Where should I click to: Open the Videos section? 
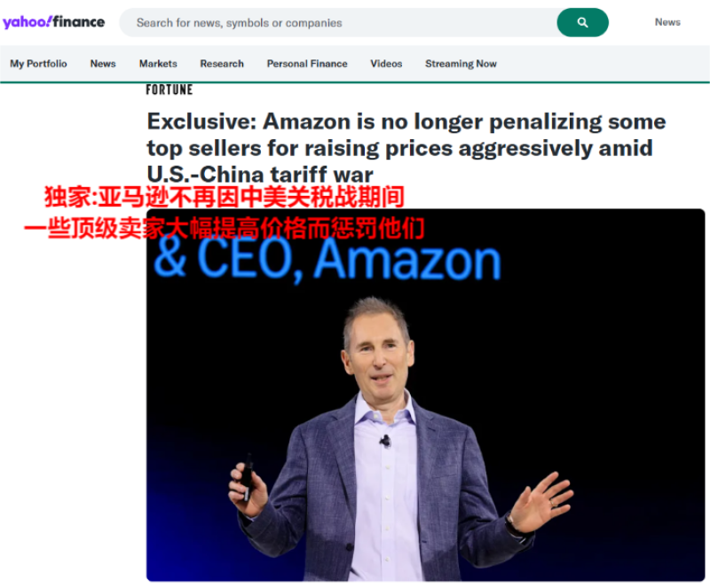pos(386,64)
